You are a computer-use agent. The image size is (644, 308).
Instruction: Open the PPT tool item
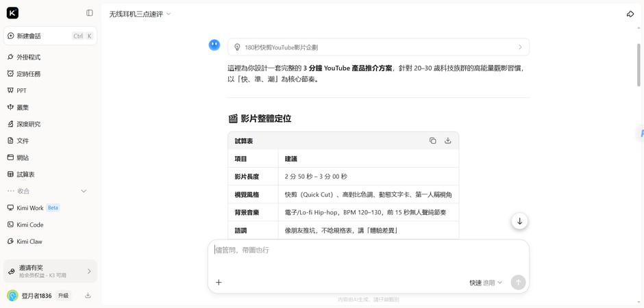coord(50,90)
